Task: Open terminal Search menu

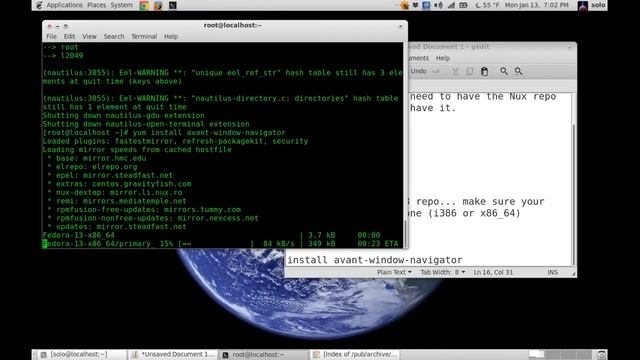Action: coord(114,36)
